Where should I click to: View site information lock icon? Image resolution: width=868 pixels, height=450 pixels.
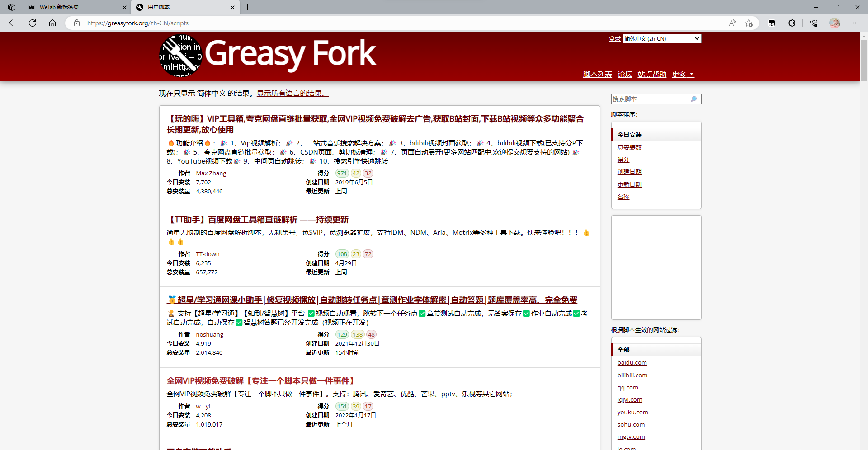click(77, 23)
